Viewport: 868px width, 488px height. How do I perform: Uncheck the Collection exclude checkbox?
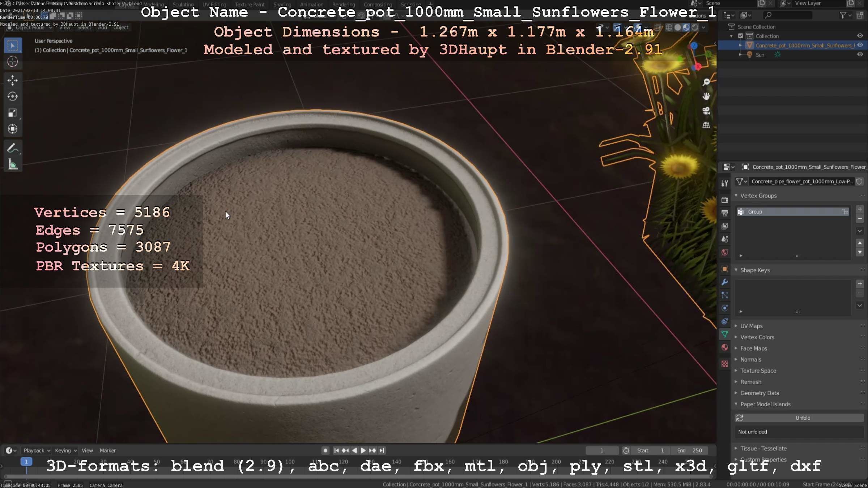[740, 36]
